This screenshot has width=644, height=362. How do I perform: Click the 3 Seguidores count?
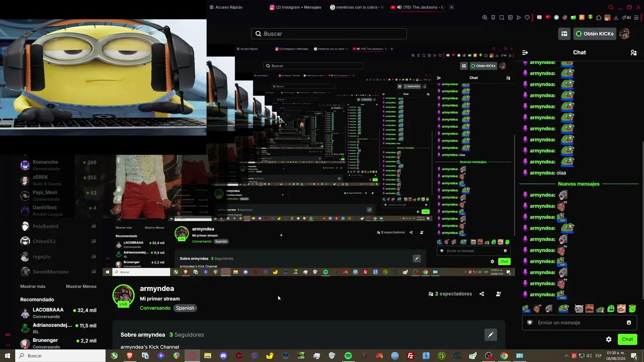[187, 335]
